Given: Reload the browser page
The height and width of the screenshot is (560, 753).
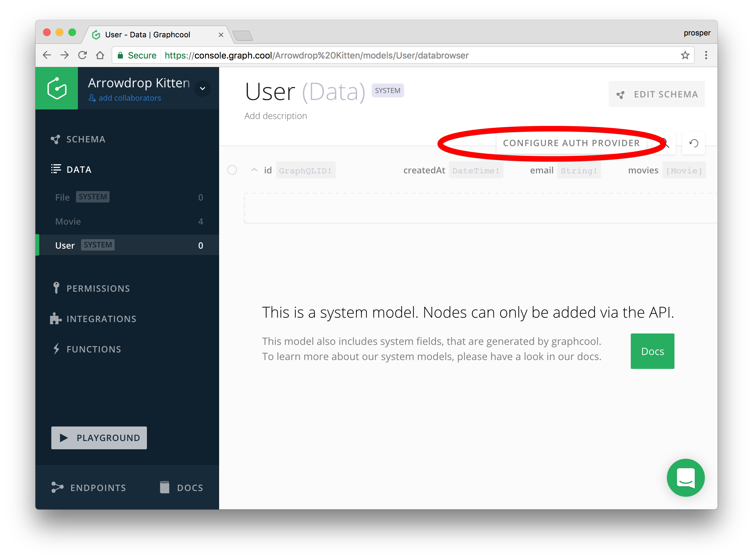Looking at the screenshot, I should tap(82, 55).
